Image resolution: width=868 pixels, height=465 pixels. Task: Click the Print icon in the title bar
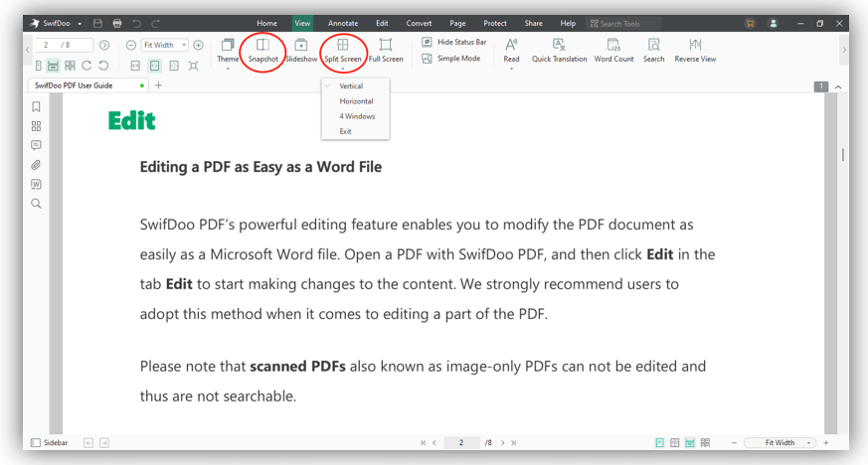[116, 23]
